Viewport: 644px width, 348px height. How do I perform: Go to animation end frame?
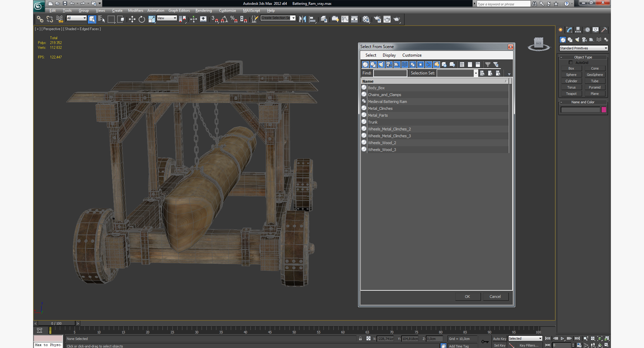coord(577,338)
